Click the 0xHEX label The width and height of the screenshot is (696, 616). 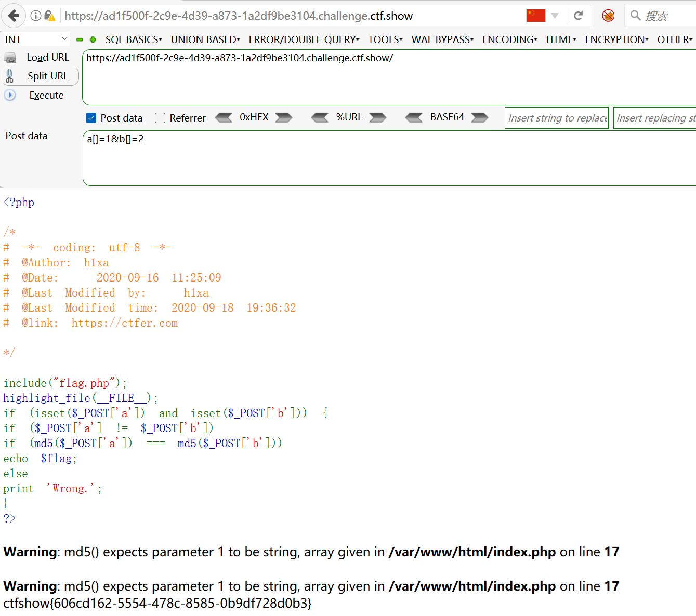coord(254,117)
